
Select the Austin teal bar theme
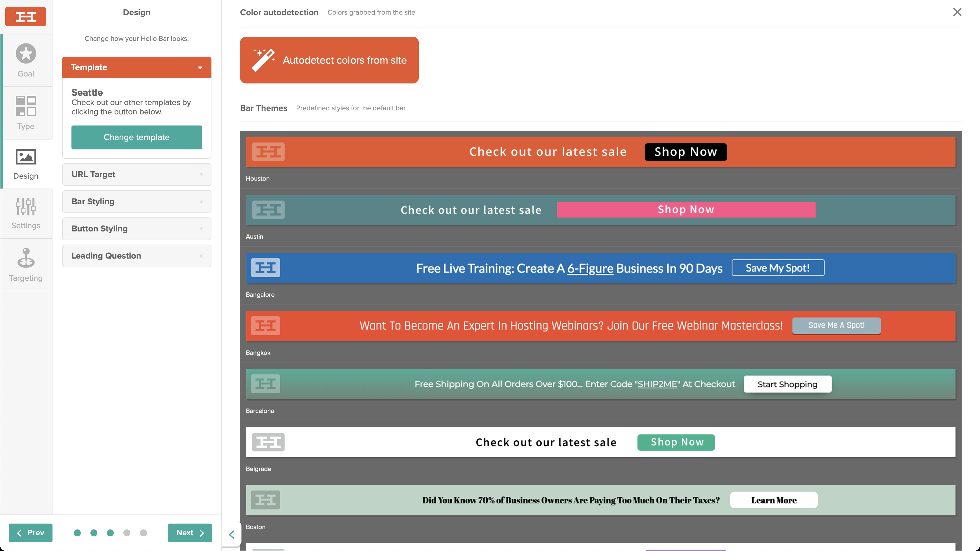coord(601,210)
